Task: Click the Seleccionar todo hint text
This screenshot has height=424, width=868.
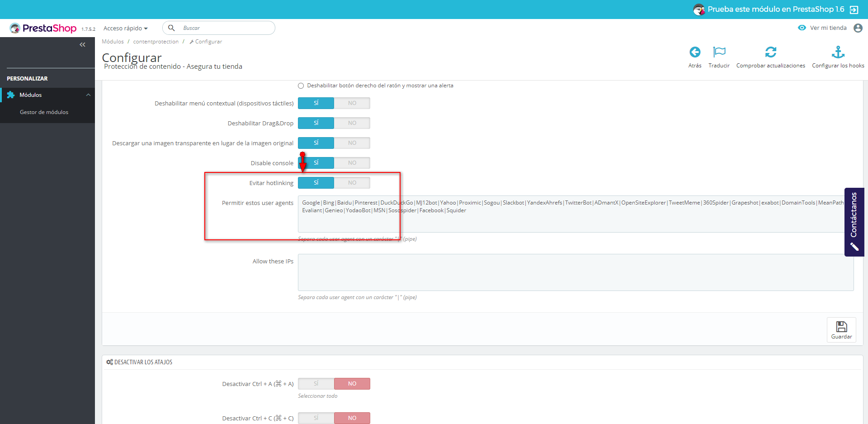Action: point(318,396)
